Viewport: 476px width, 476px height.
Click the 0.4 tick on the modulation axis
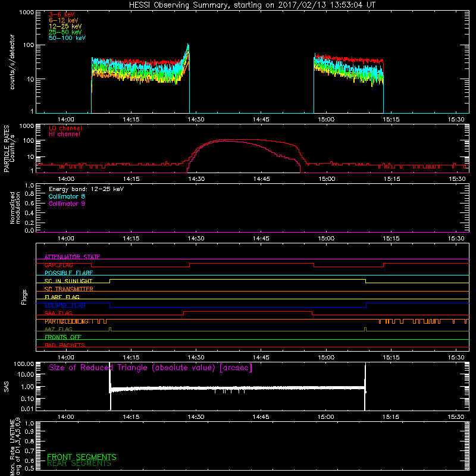pos(29,213)
